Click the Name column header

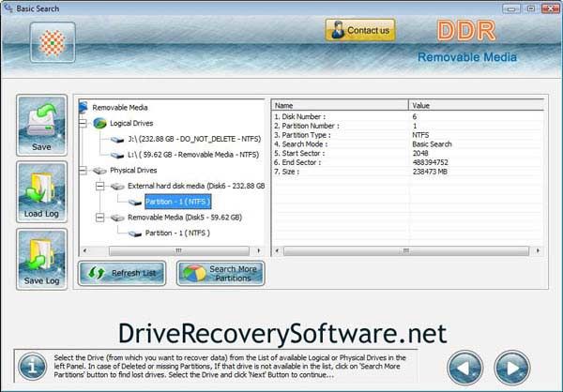pyautogui.click(x=340, y=105)
